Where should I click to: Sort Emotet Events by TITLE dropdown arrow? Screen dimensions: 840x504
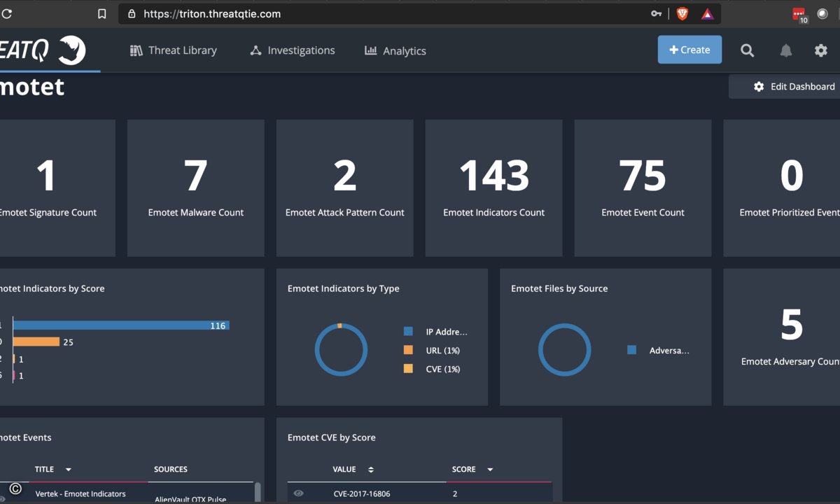click(x=69, y=470)
